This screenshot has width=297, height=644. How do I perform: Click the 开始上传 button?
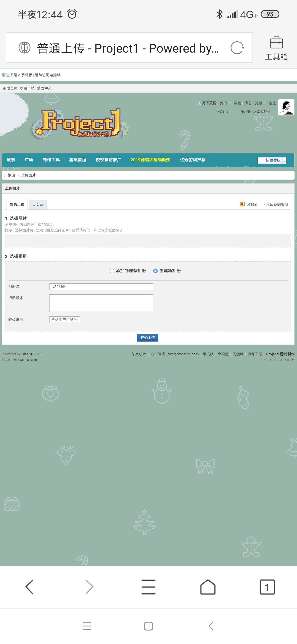point(147,338)
